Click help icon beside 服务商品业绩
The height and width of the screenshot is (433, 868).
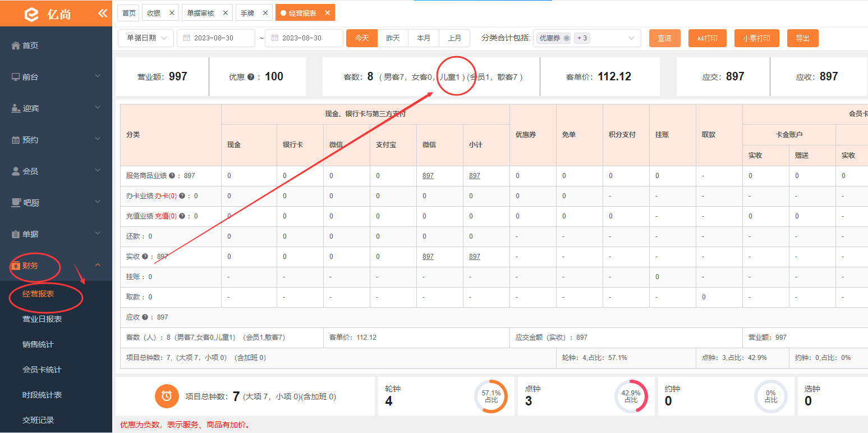[172, 176]
